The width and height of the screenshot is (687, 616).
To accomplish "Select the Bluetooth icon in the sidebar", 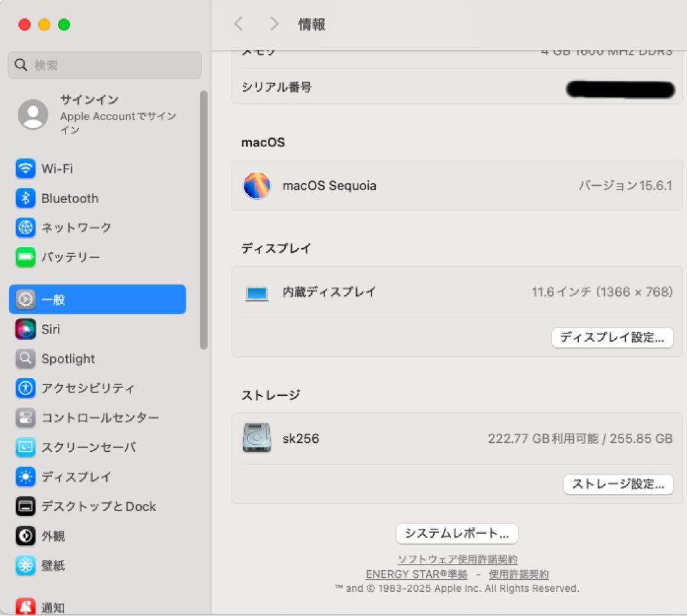I will tap(69, 198).
